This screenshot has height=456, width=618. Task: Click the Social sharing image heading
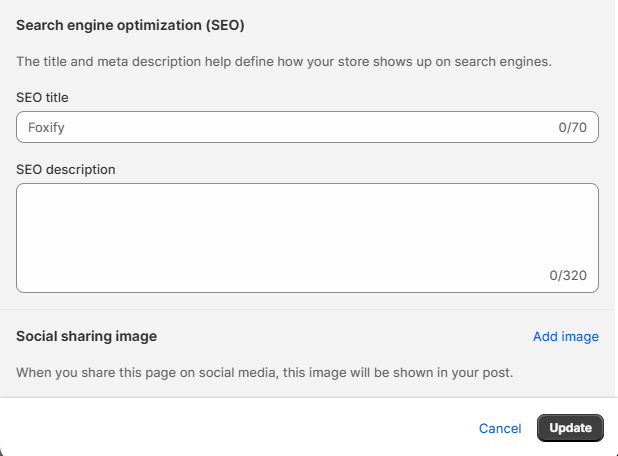click(x=86, y=336)
